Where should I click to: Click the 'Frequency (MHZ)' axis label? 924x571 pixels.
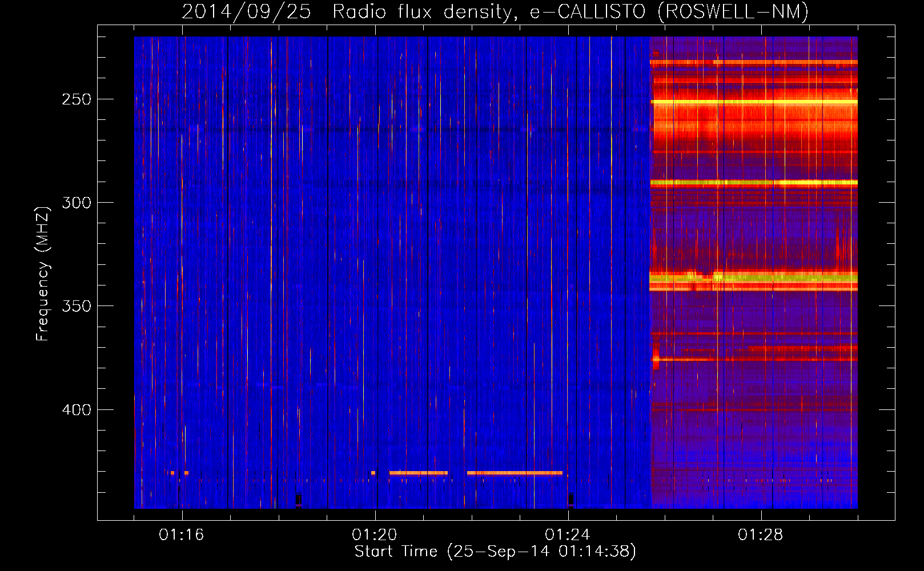pyautogui.click(x=43, y=274)
